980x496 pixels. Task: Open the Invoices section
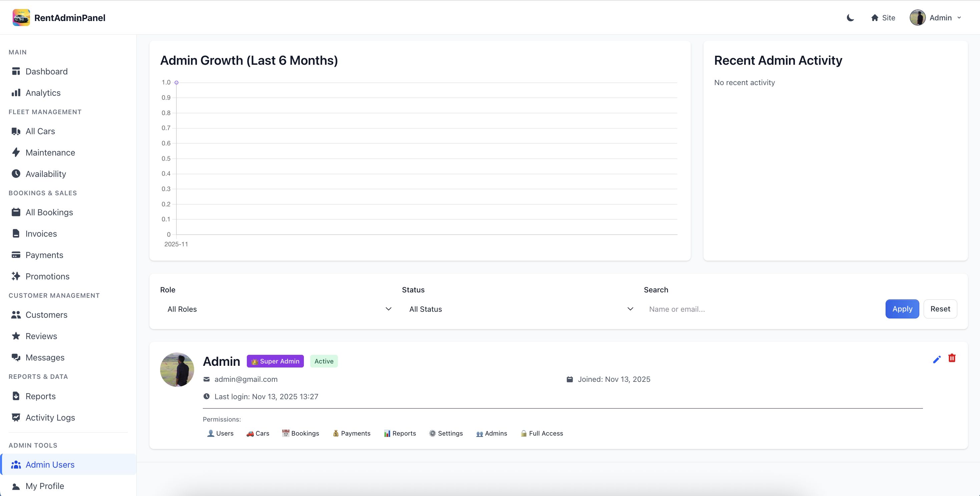[x=41, y=234]
